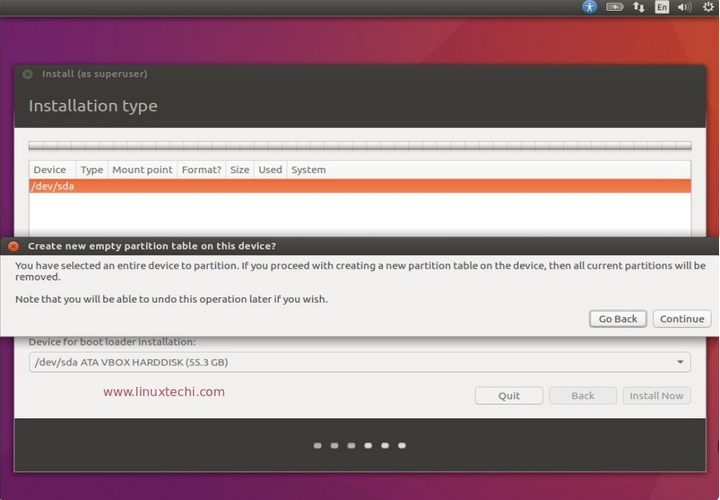
Task: Open the accessibility menu icon
Action: tap(590, 7)
